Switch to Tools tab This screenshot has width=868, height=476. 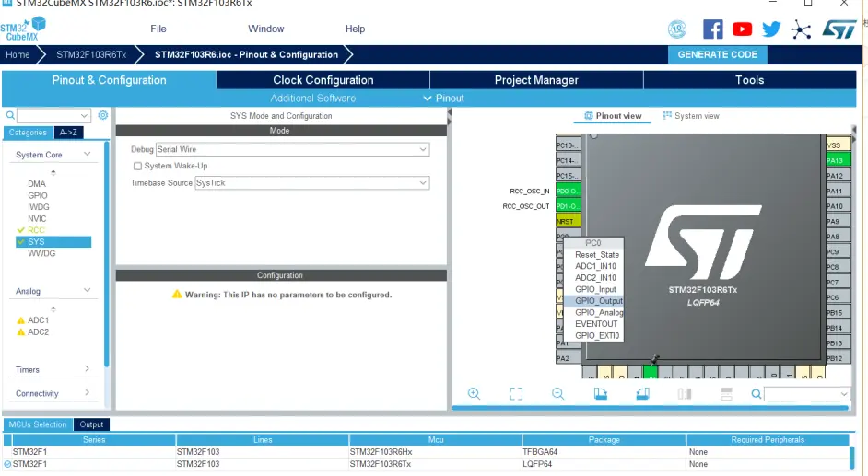749,79
